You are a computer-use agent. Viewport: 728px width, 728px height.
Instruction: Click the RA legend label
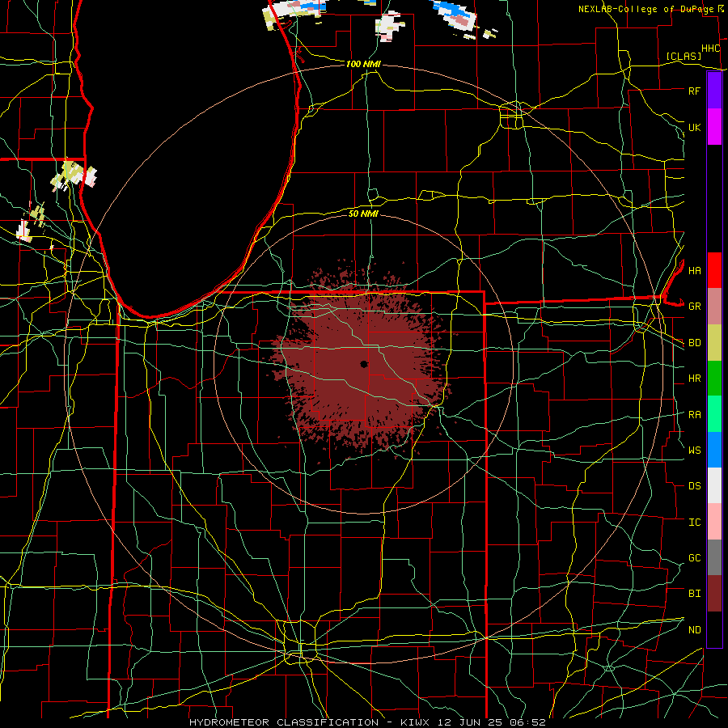click(x=694, y=415)
